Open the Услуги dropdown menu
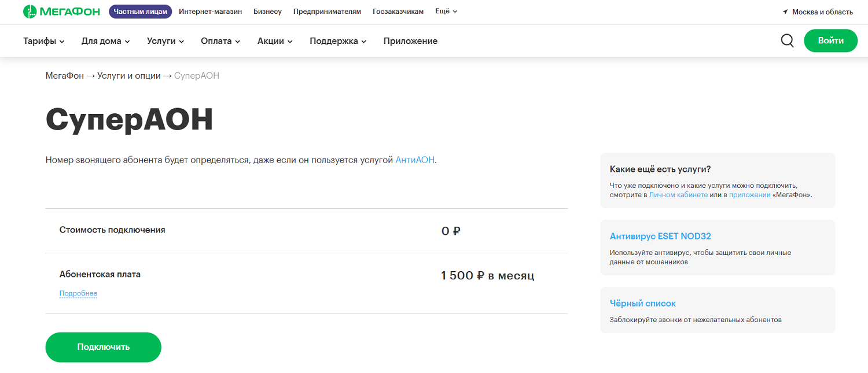This screenshot has height=373, width=868. [165, 41]
